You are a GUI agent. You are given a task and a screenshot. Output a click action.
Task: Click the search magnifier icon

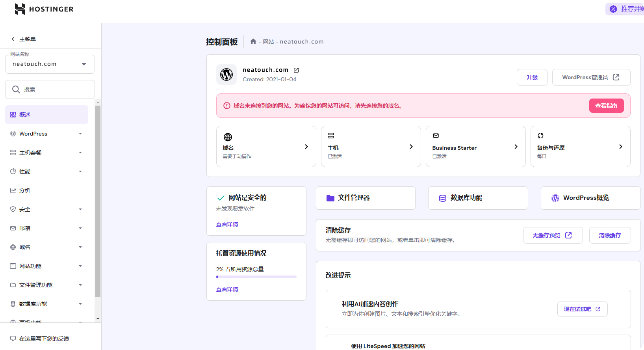[x=16, y=89]
